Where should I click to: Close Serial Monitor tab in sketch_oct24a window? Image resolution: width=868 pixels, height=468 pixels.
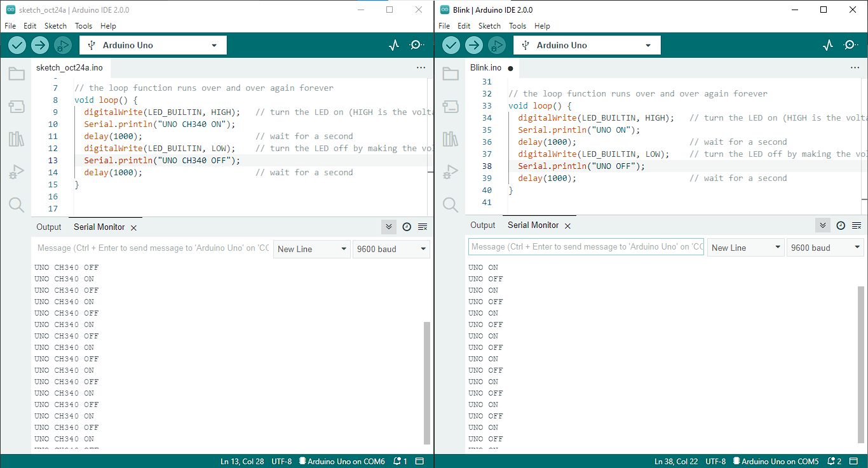coord(133,227)
